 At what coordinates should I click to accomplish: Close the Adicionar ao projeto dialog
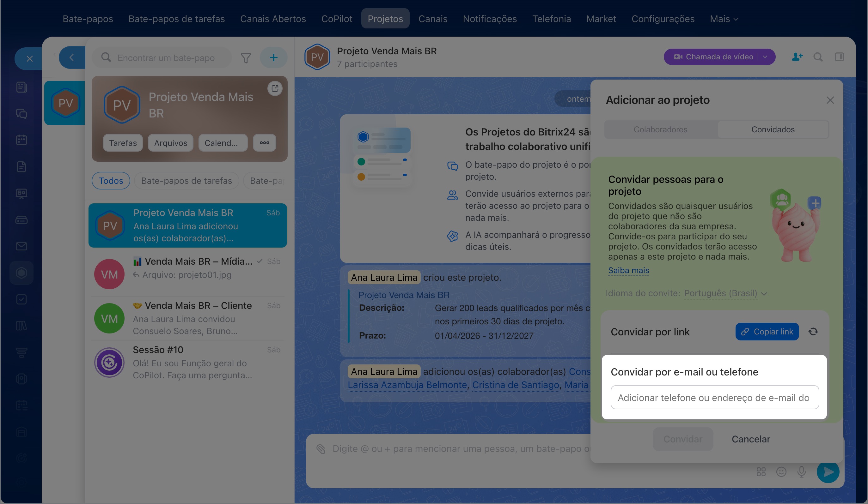[830, 100]
